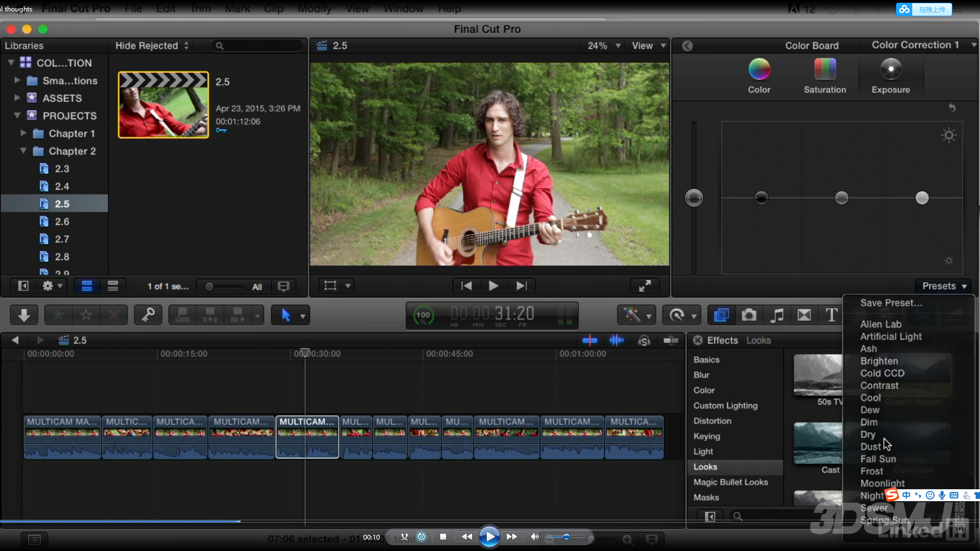
Task: Open the File menu
Action: [x=133, y=9]
